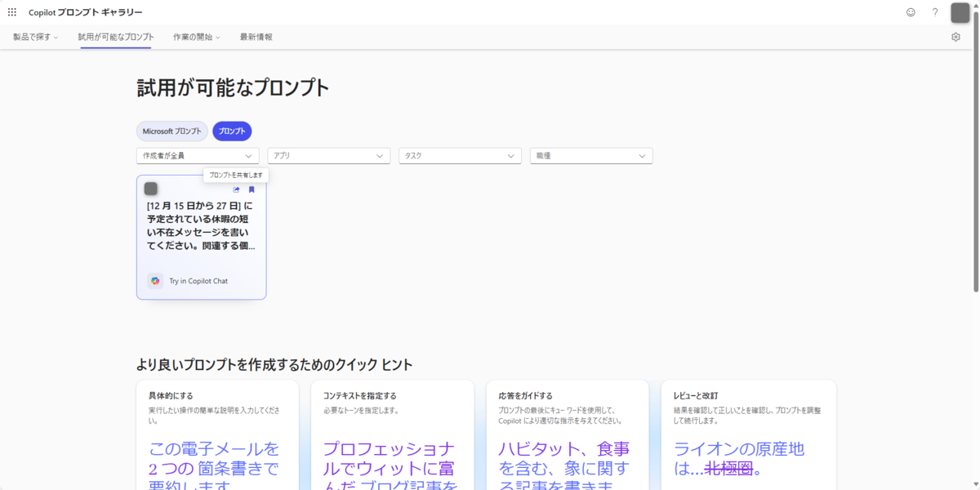
Task: Open the user account avatar
Action: point(960,12)
